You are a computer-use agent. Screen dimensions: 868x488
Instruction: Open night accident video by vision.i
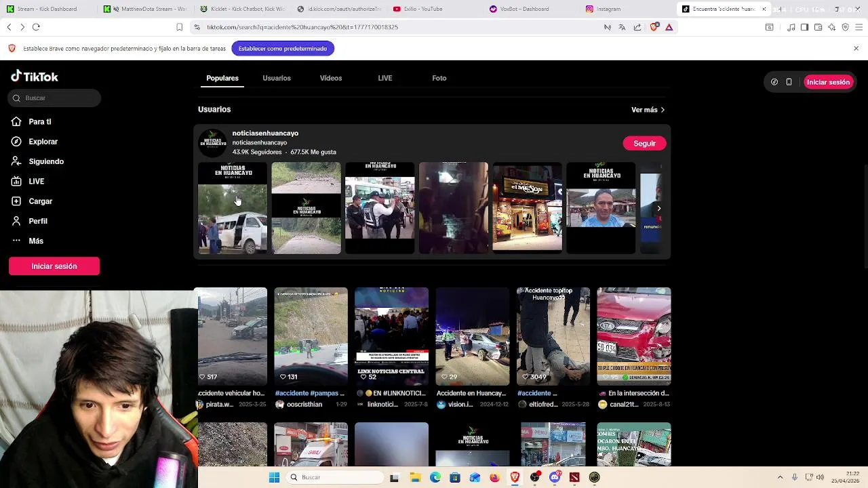coord(472,336)
